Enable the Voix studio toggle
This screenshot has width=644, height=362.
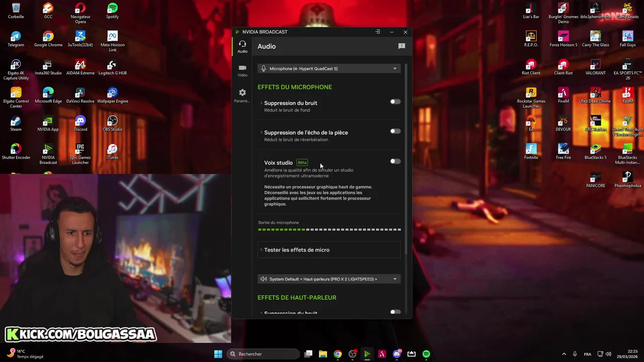pyautogui.click(x=395, y=161)
